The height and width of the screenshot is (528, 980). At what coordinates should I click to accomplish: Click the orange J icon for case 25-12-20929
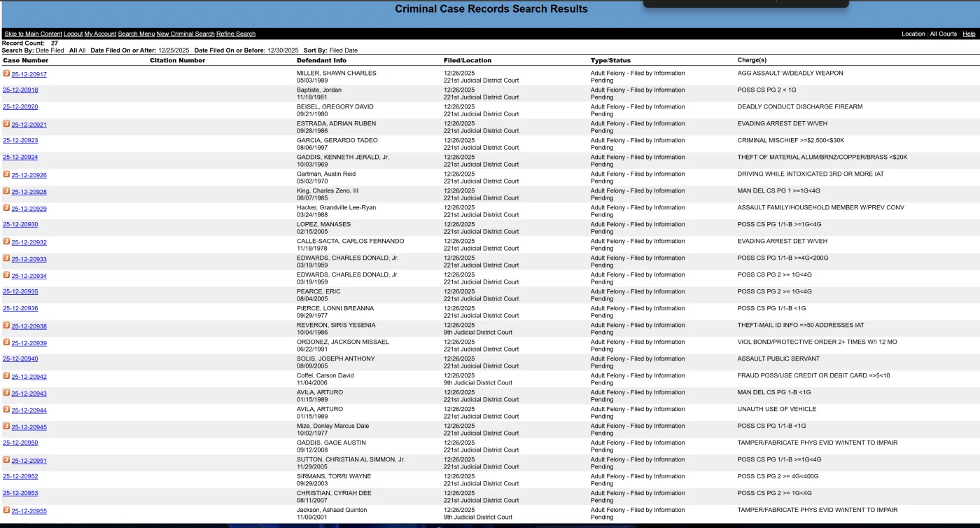pyautogui.click(x=6, y=208)
